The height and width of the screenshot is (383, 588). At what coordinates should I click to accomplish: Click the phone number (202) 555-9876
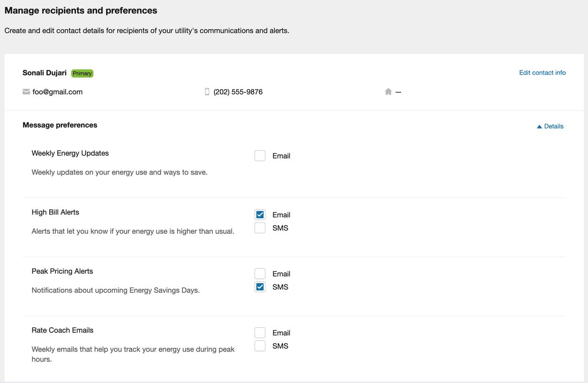tap(238, 92)
